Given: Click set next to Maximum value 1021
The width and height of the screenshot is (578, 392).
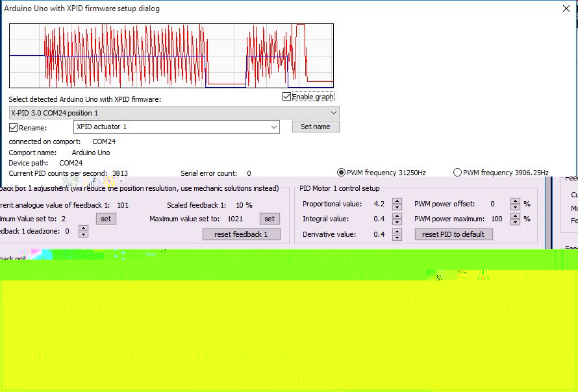Looking at the screenshot, I should [270, 219].
